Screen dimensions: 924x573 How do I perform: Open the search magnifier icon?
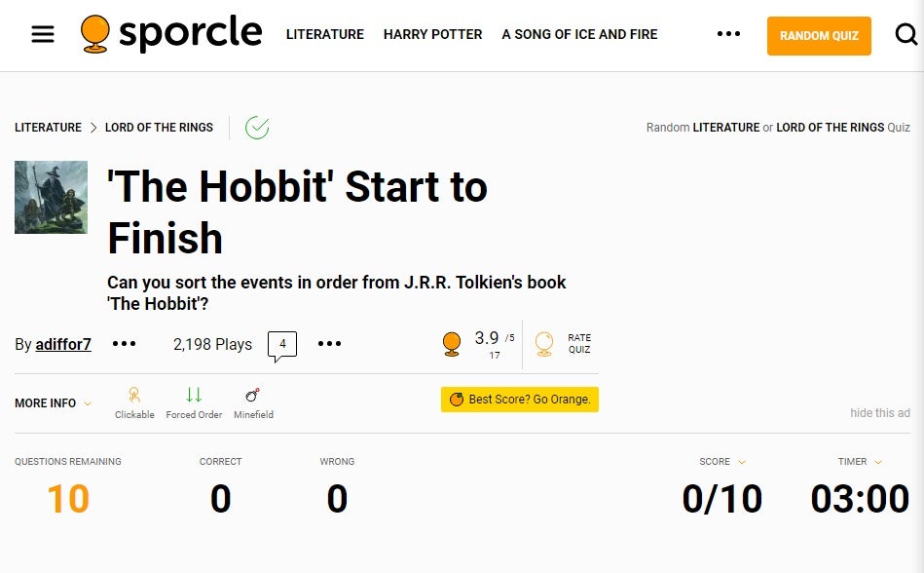click(906, 35)
